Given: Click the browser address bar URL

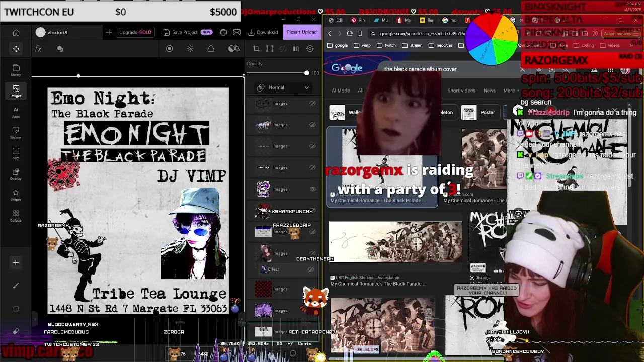Looking at the screenshot, I should pos(422,34).
